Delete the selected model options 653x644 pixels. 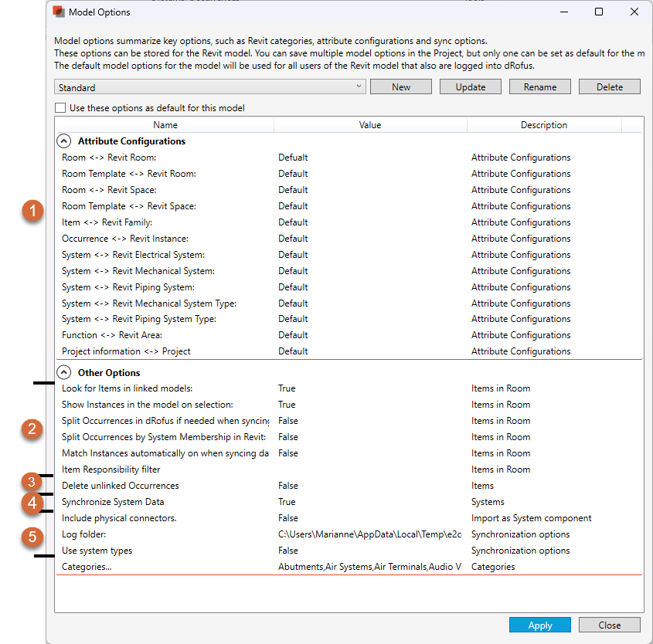click(x=609, y=87)
